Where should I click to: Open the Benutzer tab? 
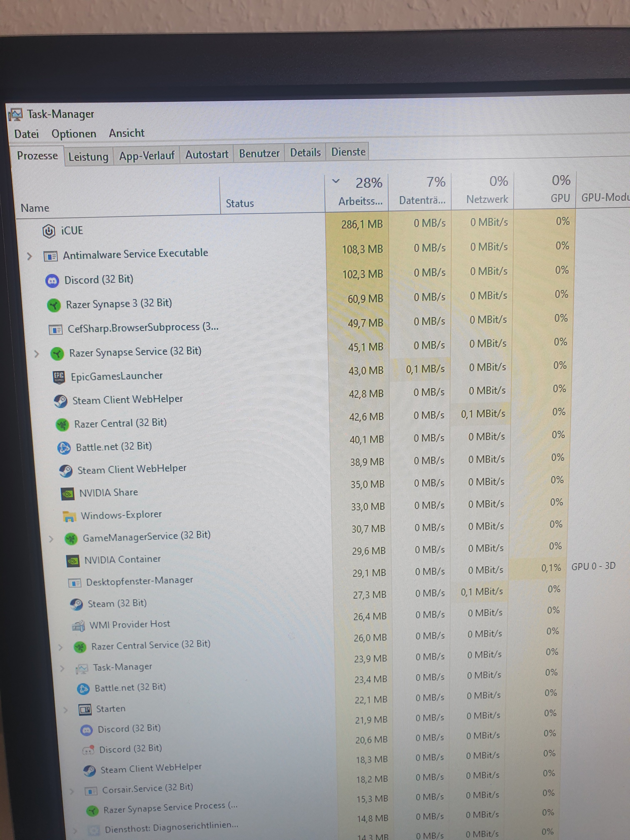(x=259, y=153)
